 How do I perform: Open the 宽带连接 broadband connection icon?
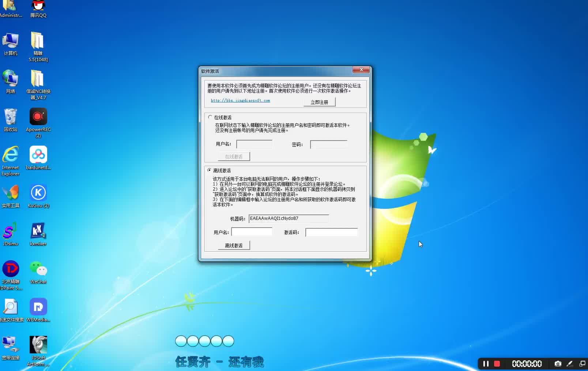[x=10, y=348]
